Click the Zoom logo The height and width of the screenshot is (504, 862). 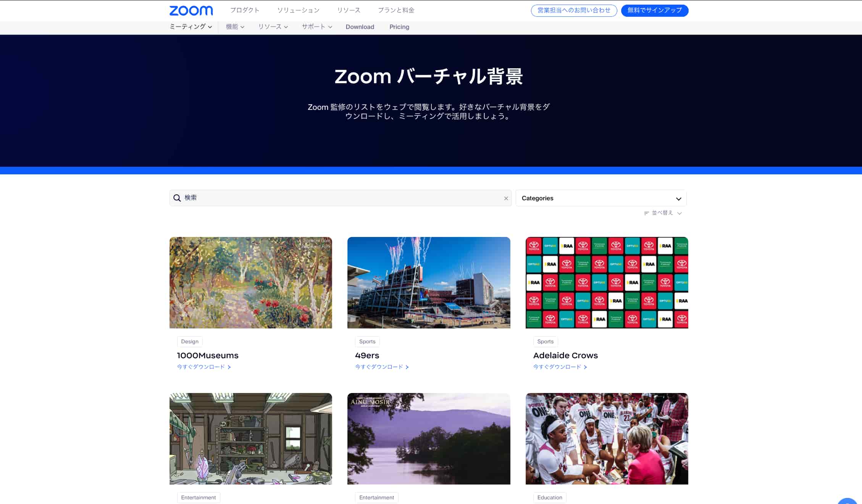click(x=191, y=10)
